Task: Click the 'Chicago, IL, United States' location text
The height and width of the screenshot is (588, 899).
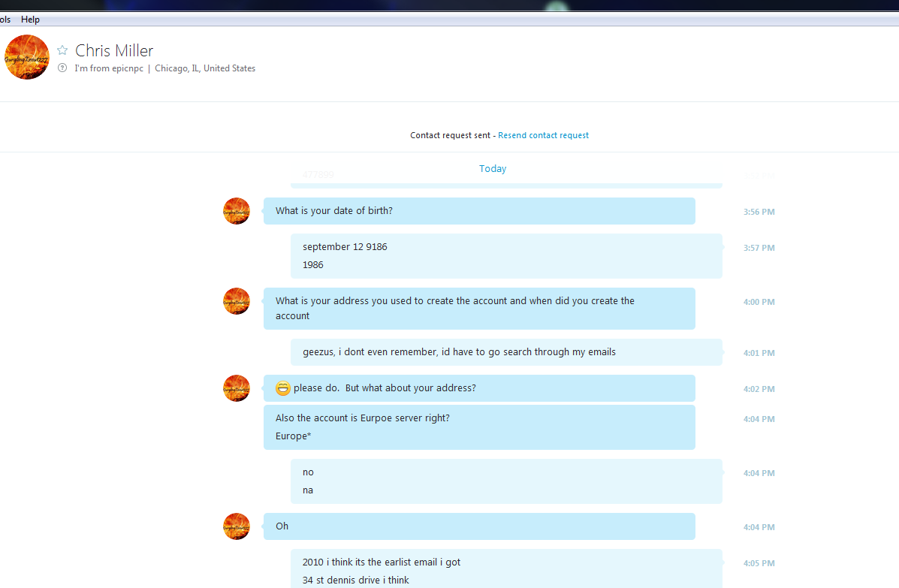Action: pos(205,68)
